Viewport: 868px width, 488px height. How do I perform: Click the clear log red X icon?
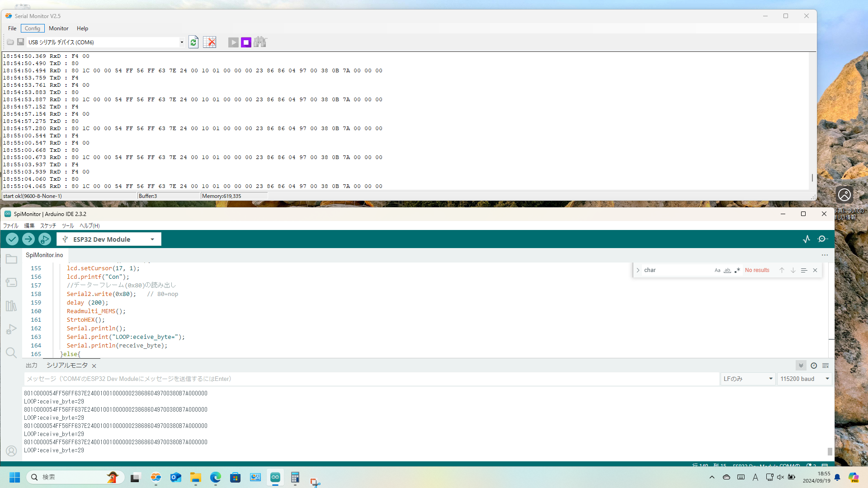pos(209,42)
